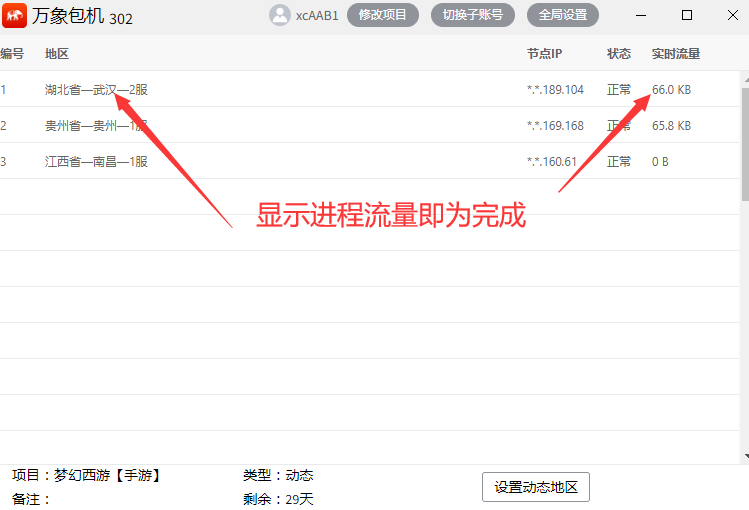Click 正常 status in the 南昌 row
Screen dimensions: 749x510
619,162
